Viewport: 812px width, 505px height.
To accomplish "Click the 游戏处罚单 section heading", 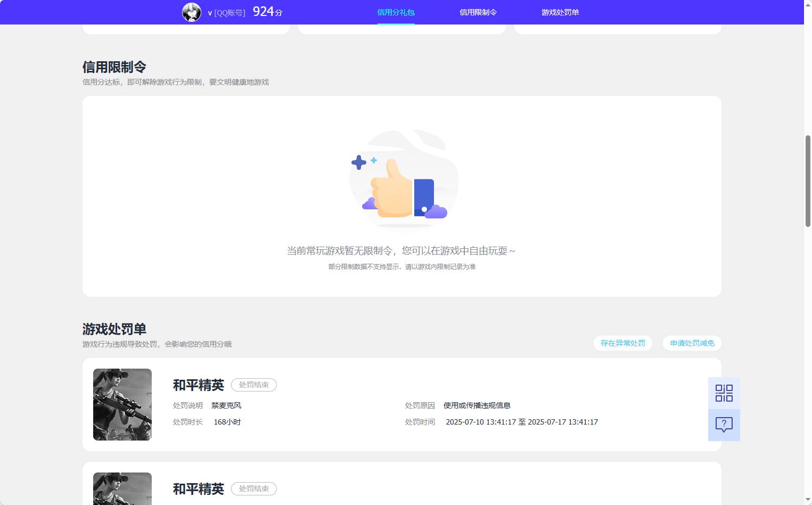I will pyautogui.click(x=114, y=329).
